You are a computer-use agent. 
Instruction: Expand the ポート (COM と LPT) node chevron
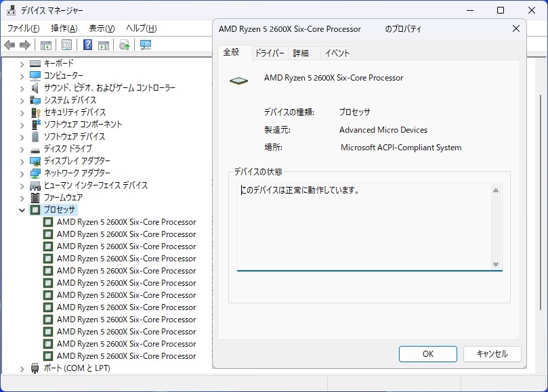tap(22, 369)
